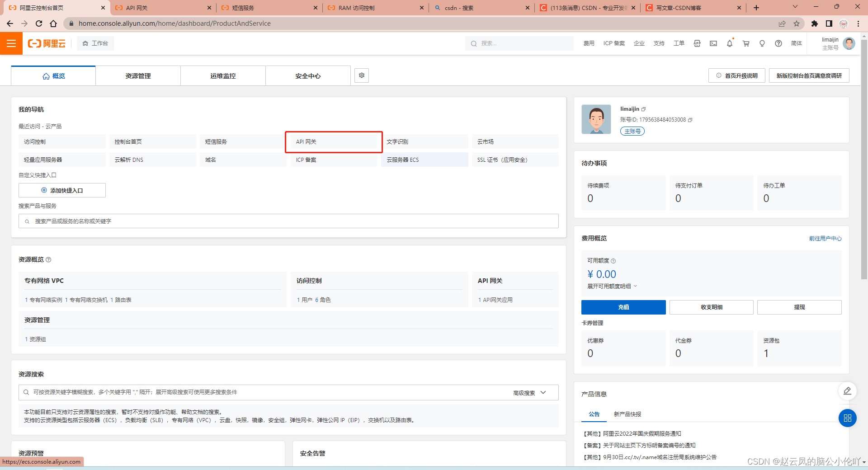
Task: Switch to the 资源管理 tab
Action: click(x=138, y=76)
